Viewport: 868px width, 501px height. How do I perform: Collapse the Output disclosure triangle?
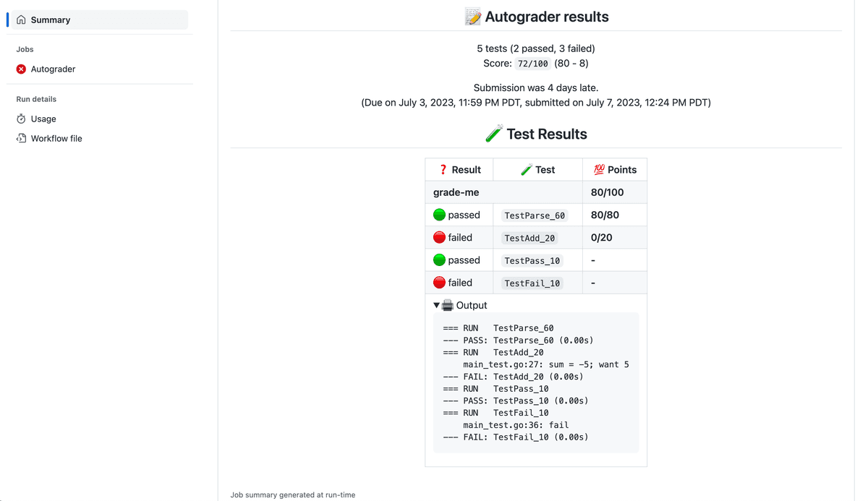(436, 306)
